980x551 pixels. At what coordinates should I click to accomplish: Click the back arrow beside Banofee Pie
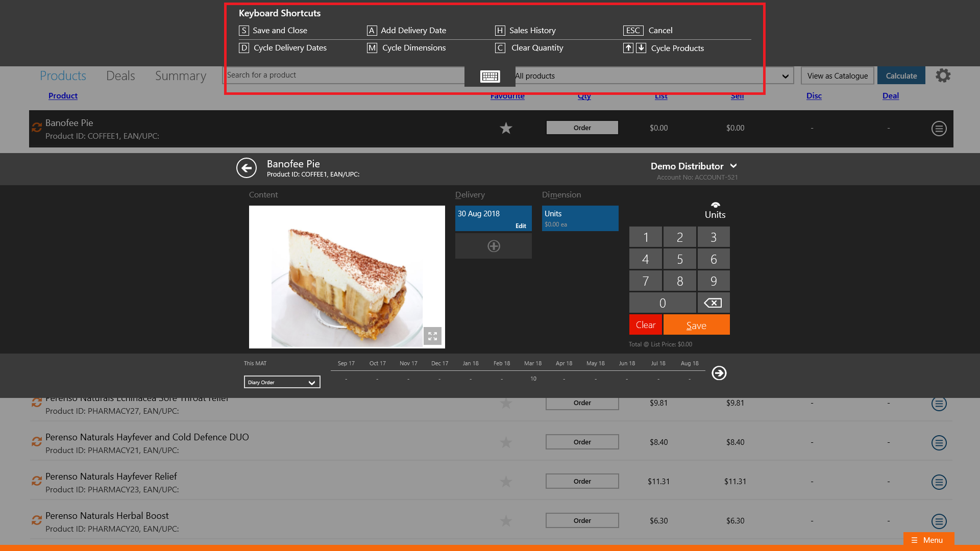pyautogui.click(x=247, y=168)
